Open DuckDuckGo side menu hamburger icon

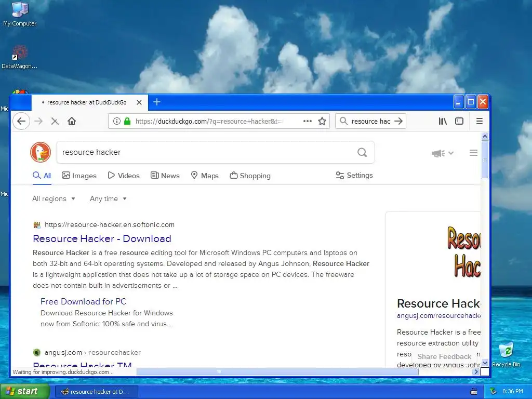(x=474, y=153)
